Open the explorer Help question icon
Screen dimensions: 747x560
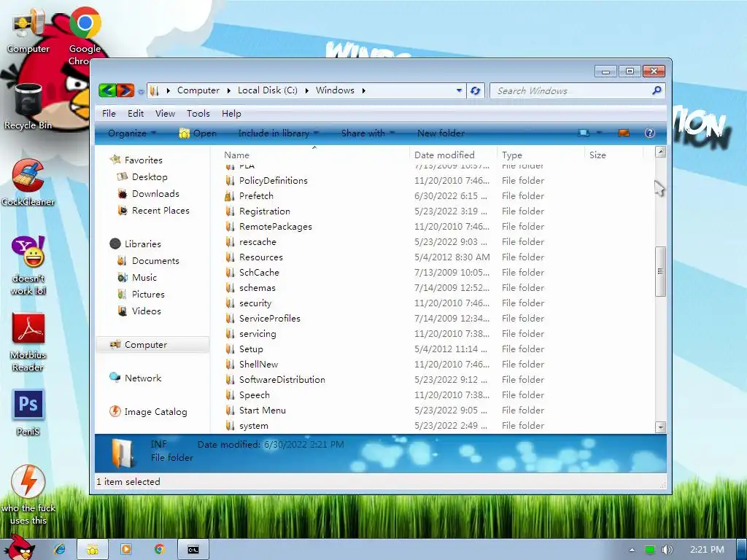pos(649,133)
